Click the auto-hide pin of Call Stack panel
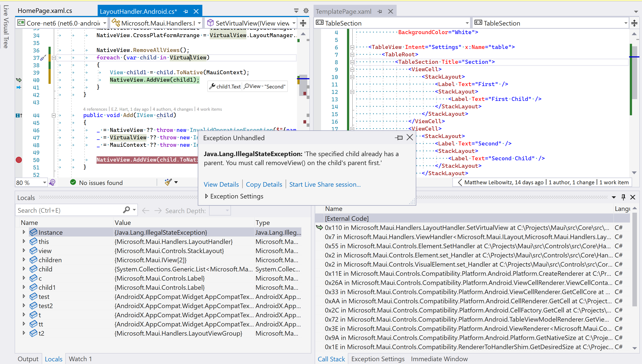The height and width of the screenshot is (364, 642). click(x=623, y=197)
